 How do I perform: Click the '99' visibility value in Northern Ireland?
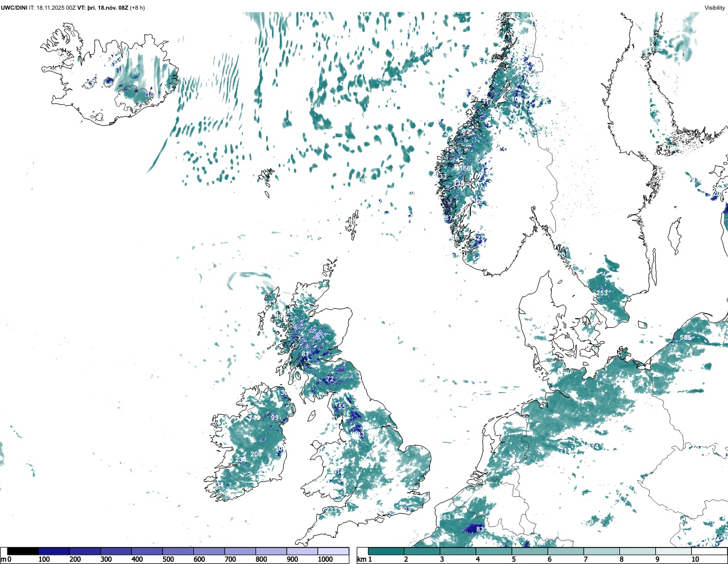pos(275,418)
